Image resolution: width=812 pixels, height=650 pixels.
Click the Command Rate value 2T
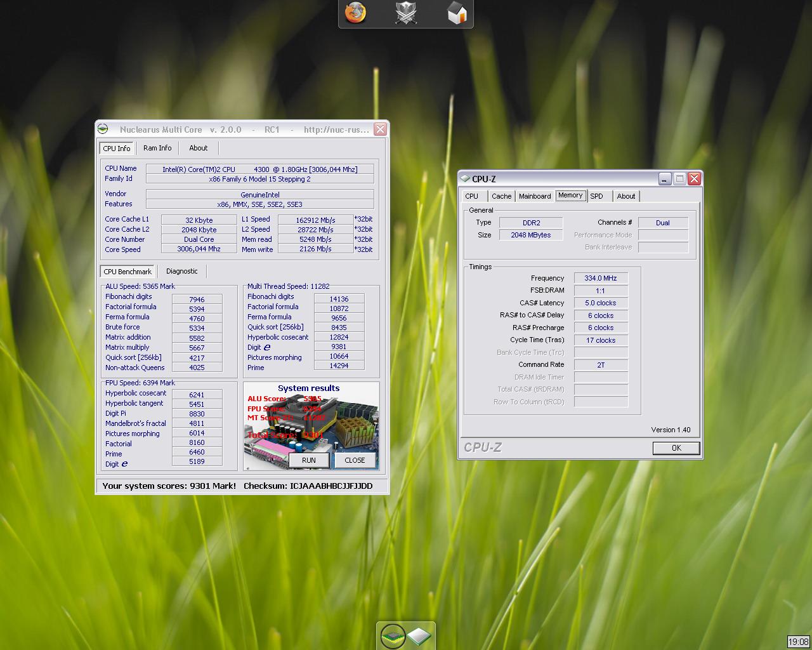pyautogui.click(x=601, y=365)
